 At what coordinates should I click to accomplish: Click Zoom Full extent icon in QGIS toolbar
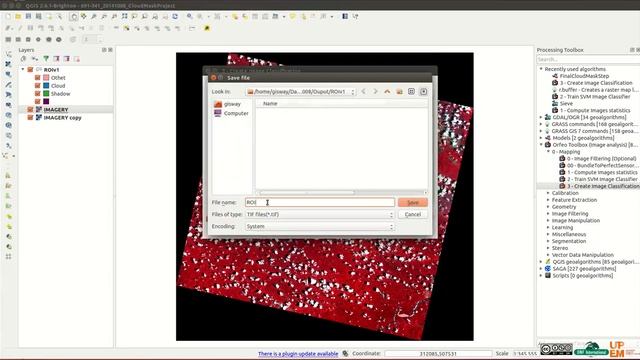pos(124,16)
